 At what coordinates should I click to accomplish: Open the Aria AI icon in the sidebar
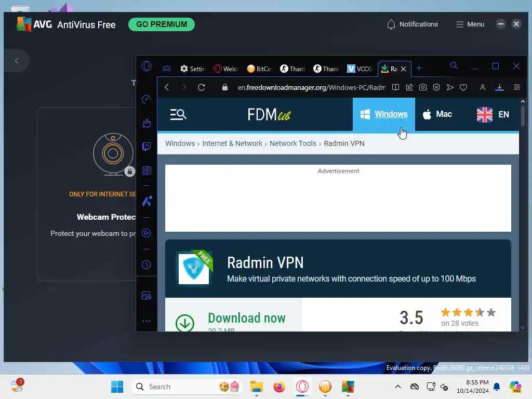click(x=147, y=201)
